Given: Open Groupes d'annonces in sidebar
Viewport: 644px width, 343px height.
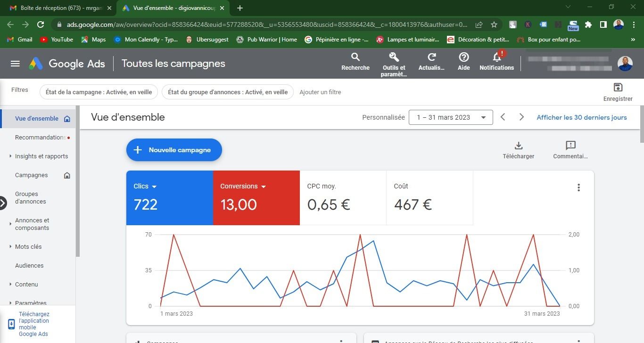Looking at the screenshot, I should click(31, 198).
